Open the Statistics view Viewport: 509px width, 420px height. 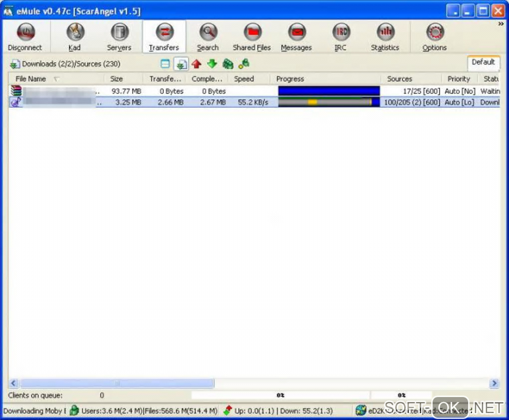385,37
